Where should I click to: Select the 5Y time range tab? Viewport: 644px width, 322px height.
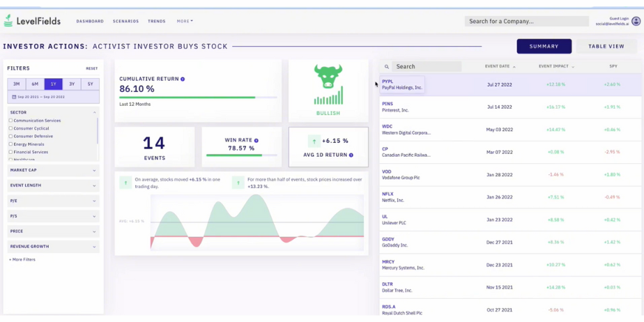[91, 84]
